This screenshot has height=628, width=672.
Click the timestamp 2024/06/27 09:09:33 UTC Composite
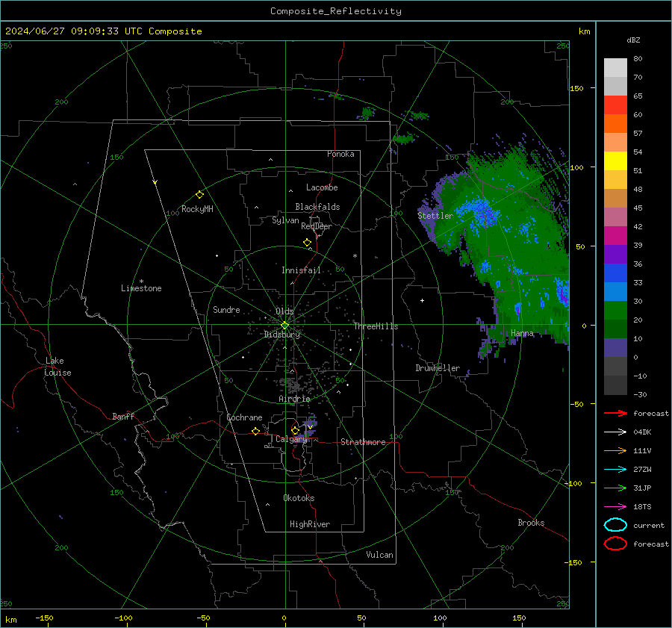(x=103, y=31)
